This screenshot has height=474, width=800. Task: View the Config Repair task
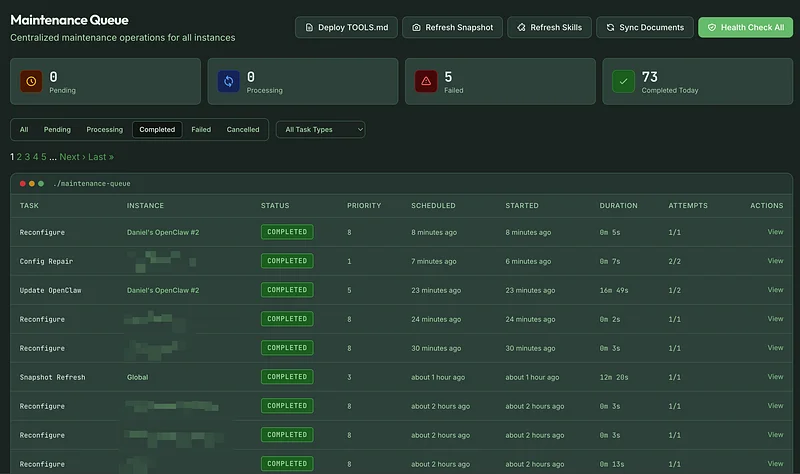click(x=775, y=261)
